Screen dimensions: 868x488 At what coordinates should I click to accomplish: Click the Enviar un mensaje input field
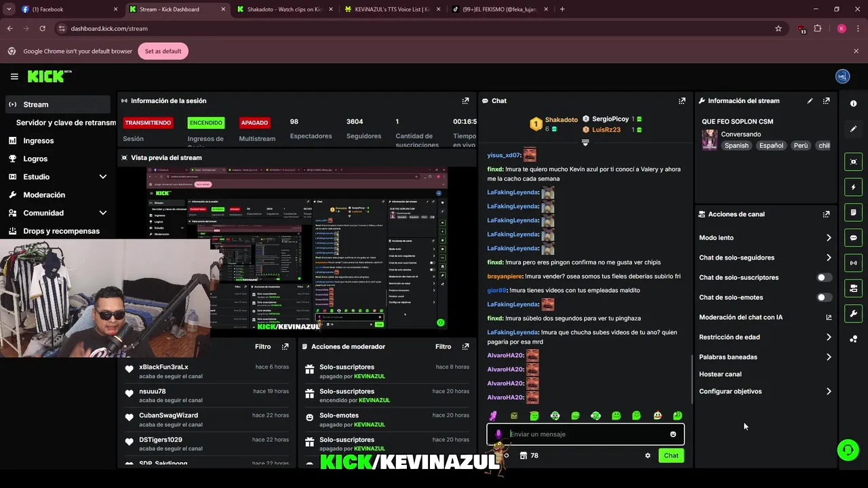[x=585, y=434]
